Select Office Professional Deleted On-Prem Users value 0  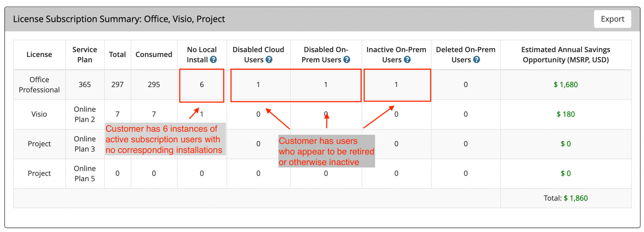click(x=466, y=84)
